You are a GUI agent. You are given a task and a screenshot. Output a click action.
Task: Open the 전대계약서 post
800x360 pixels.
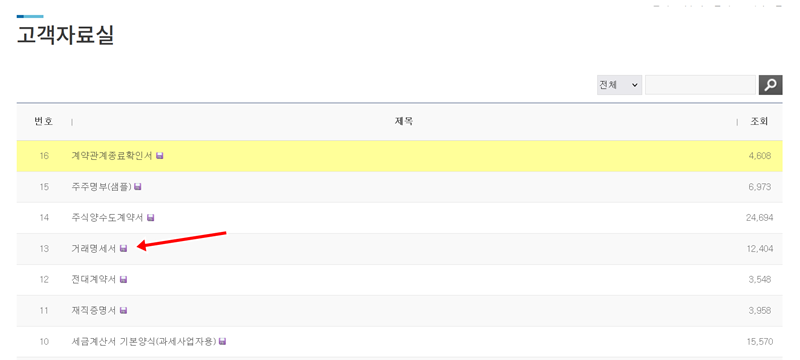point(94,279)
